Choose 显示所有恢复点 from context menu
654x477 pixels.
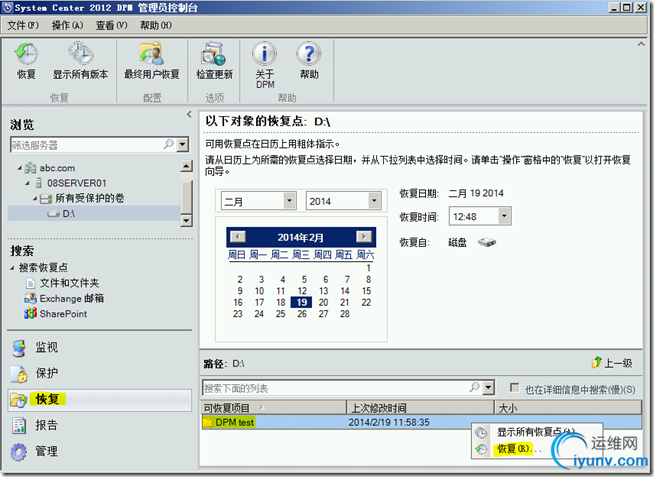pos(536,432)
